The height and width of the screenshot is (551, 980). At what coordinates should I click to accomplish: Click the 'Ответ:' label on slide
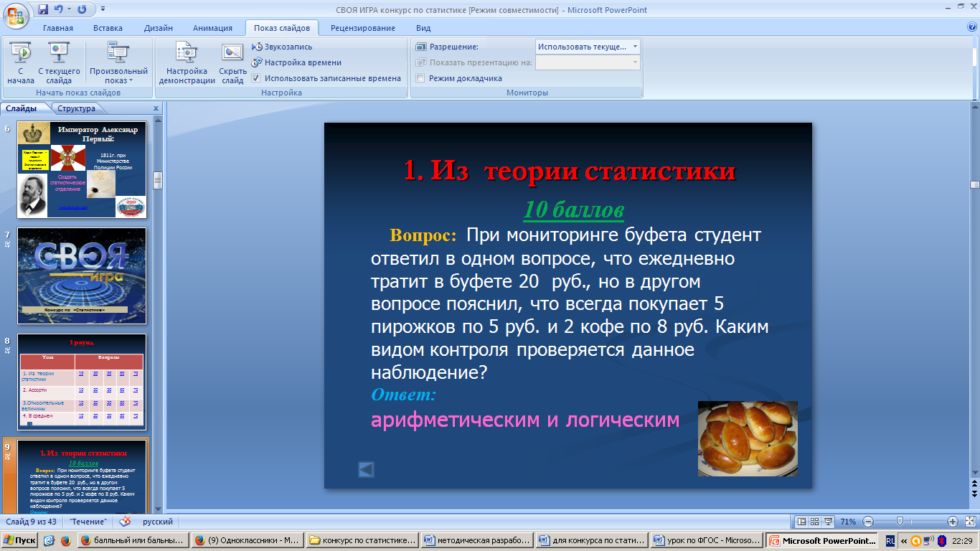pos(403,395)
